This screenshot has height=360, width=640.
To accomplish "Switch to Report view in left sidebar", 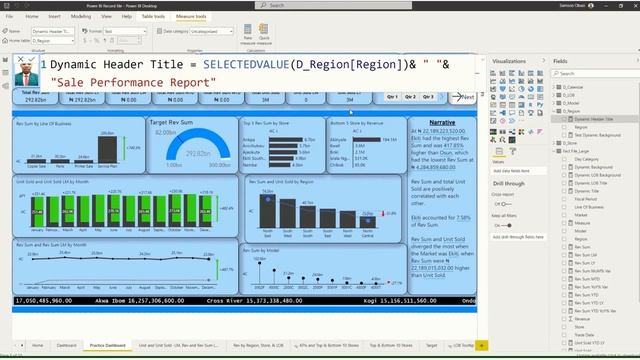I will click(5, 60).
